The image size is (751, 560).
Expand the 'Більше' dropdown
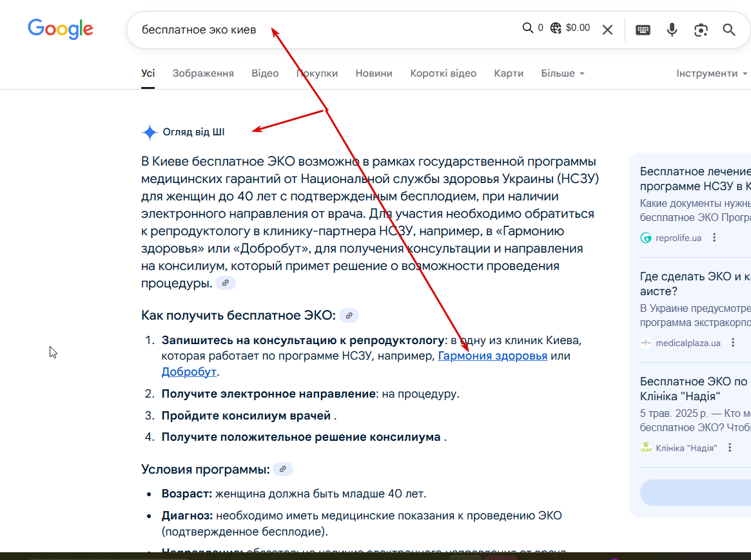[563, 73]
